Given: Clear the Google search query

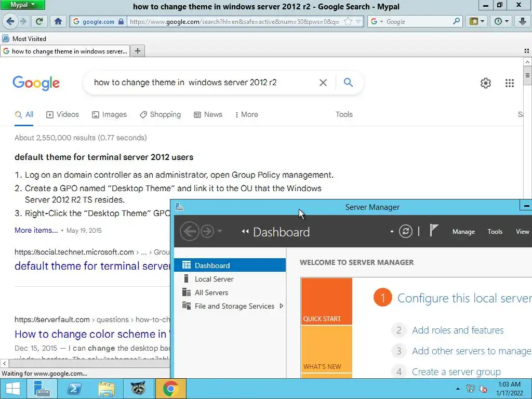Looking at the screenshot, I should point(323,83).
